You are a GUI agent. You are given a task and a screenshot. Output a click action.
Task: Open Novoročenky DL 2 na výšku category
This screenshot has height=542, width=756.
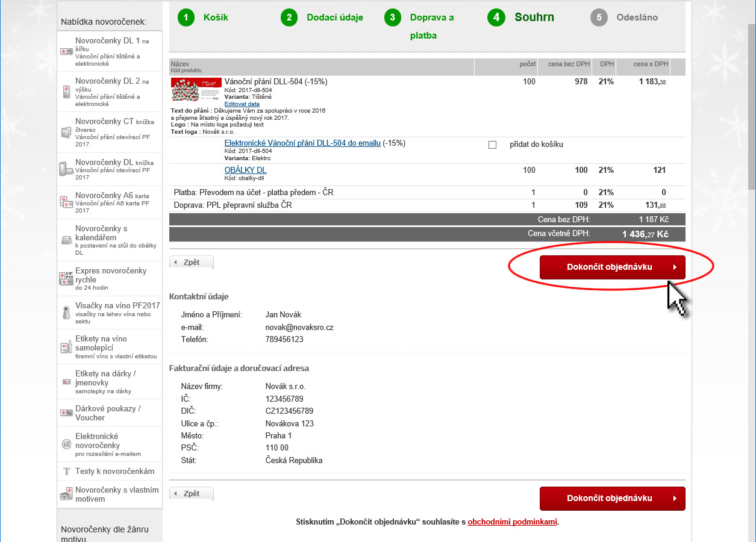pos(110,92)
